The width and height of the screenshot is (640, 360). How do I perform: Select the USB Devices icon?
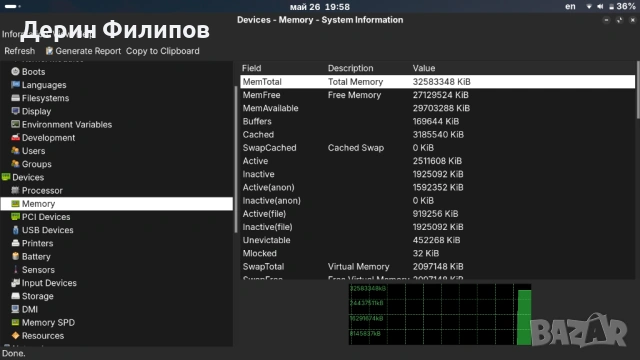click(x=16, y=230)
